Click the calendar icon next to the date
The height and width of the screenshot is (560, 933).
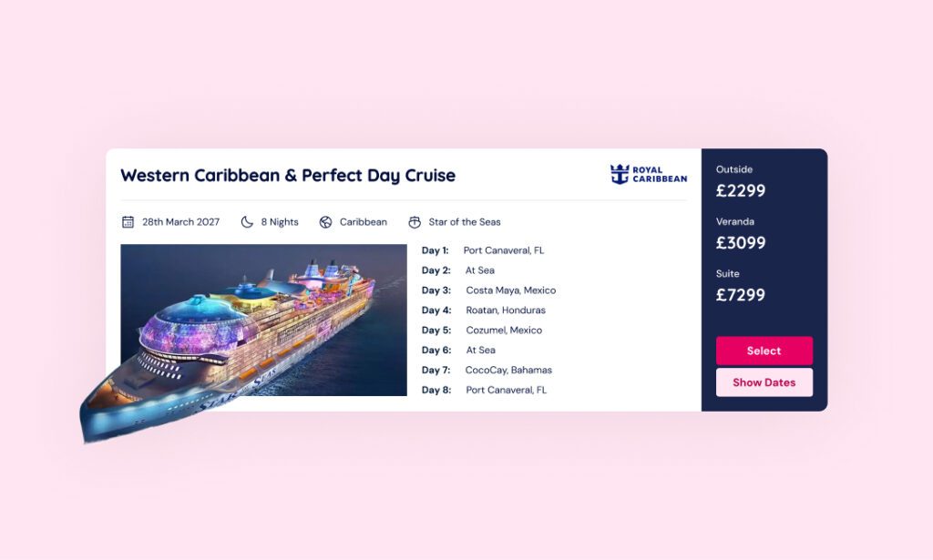click(127, 221)
